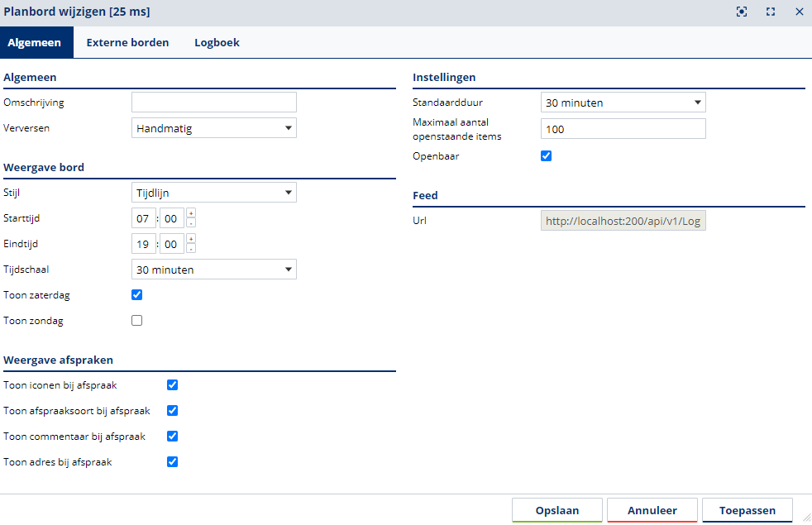Image resolution: width=812 pixels, height=525 pixels.
Task: Click the resize grip in the dialog corner
Action: pyautogui.click(x=805, y=518)
